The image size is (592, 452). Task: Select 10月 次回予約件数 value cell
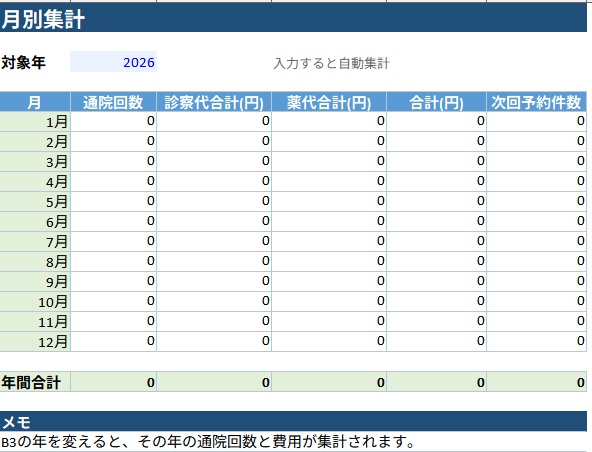536,302
